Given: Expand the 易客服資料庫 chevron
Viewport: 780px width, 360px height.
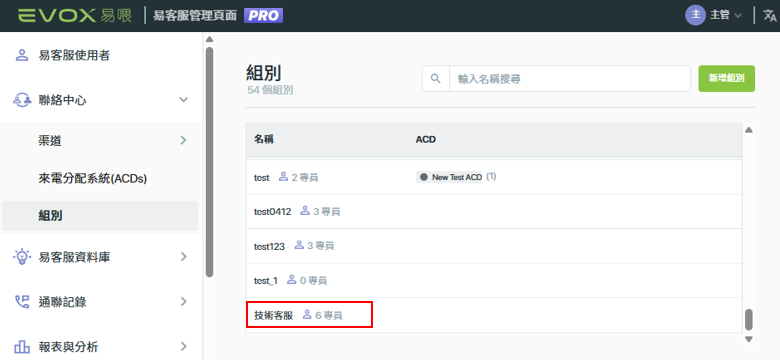Looking at the screenshot, I should pyautogui.click(x=184, y=257).
